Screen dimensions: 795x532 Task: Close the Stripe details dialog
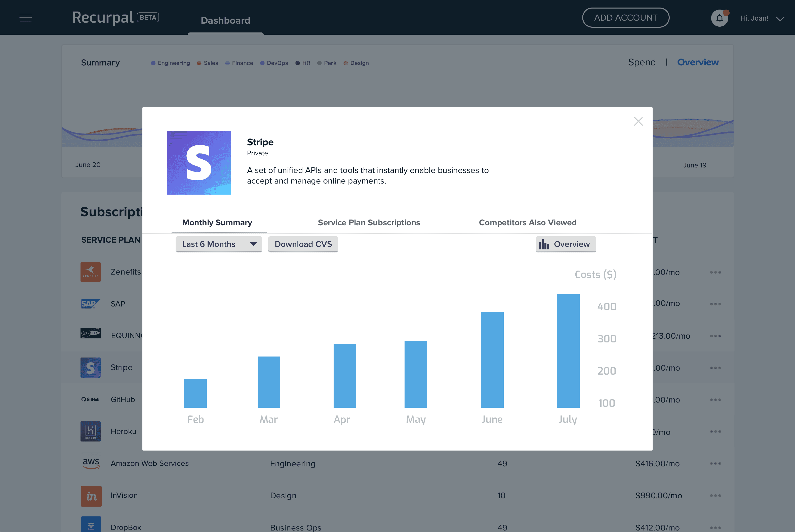(638, 121)
